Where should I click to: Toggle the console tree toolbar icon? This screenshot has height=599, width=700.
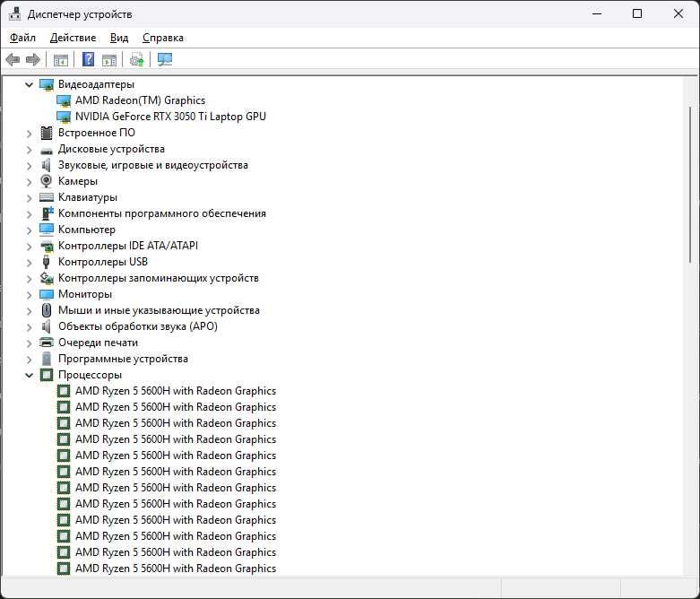click(x=61, y=59)
